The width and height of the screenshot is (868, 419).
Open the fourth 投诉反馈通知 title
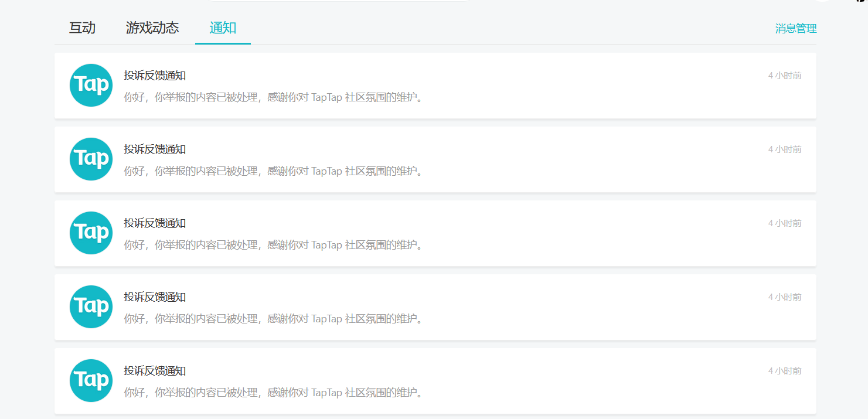click(155, 297)
